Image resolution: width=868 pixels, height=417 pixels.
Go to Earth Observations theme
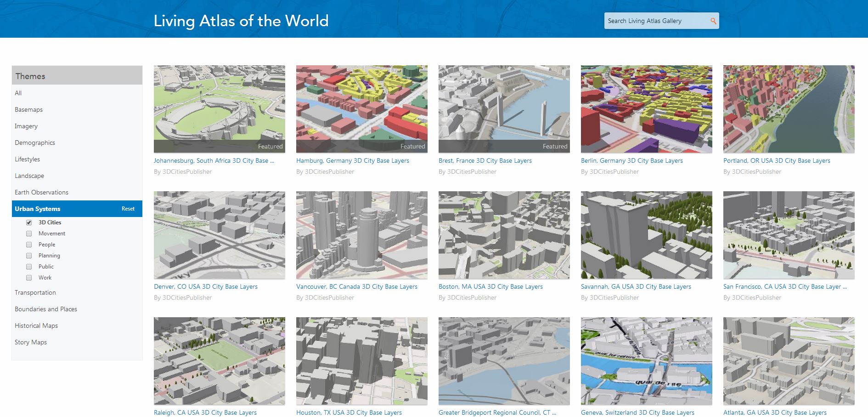pyautogui.click(x=77, y=192)
